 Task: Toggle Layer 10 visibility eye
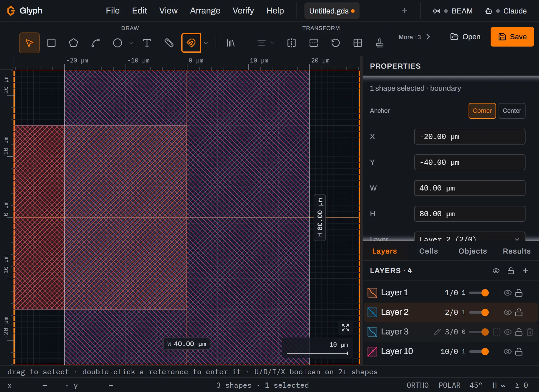pyautogui.click(x=508, y=352)
